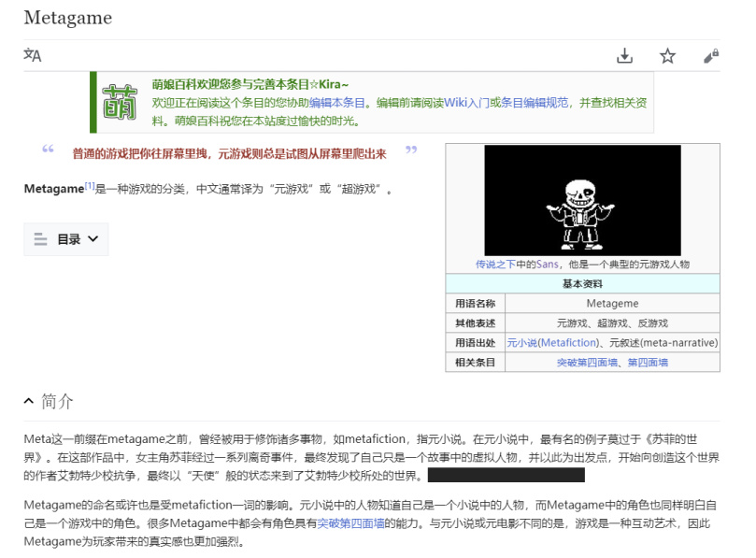Click 突破第四面墙 link in the paragraph
The height and width of the screenshot is (558, 756).
(351, 523)
